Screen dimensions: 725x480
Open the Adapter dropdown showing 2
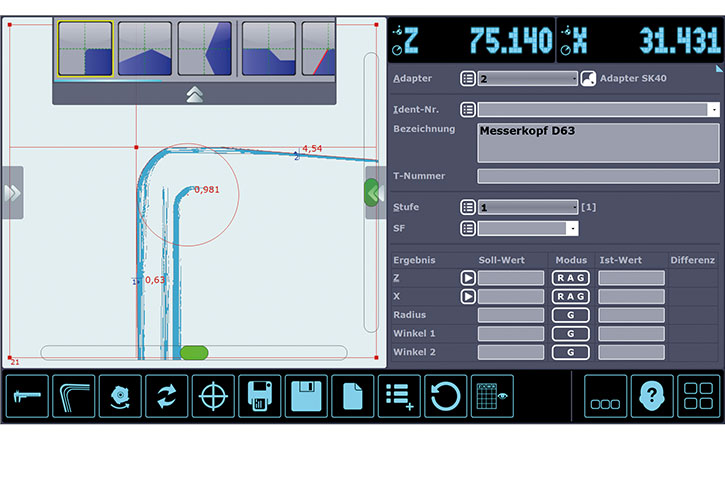point(528,79)
